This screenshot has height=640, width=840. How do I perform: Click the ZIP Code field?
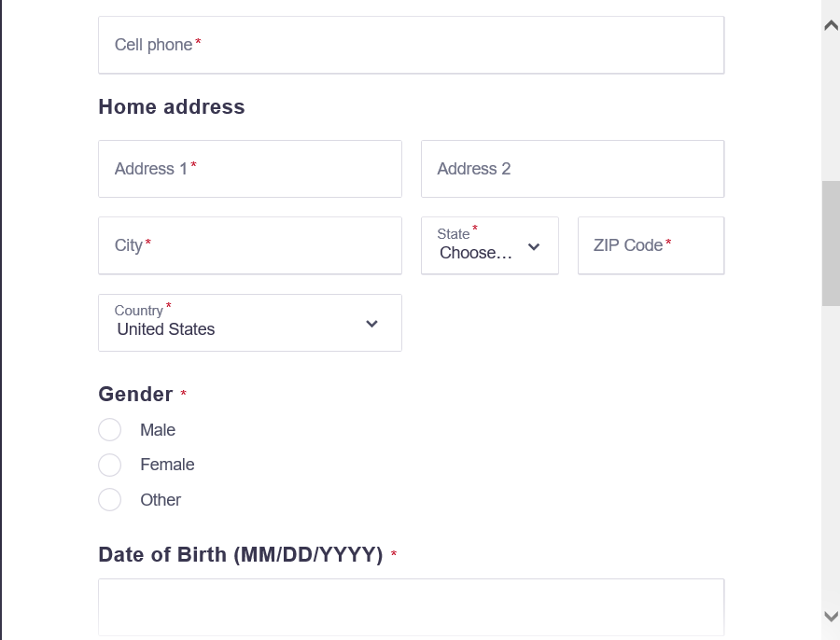tap(651, 245)
